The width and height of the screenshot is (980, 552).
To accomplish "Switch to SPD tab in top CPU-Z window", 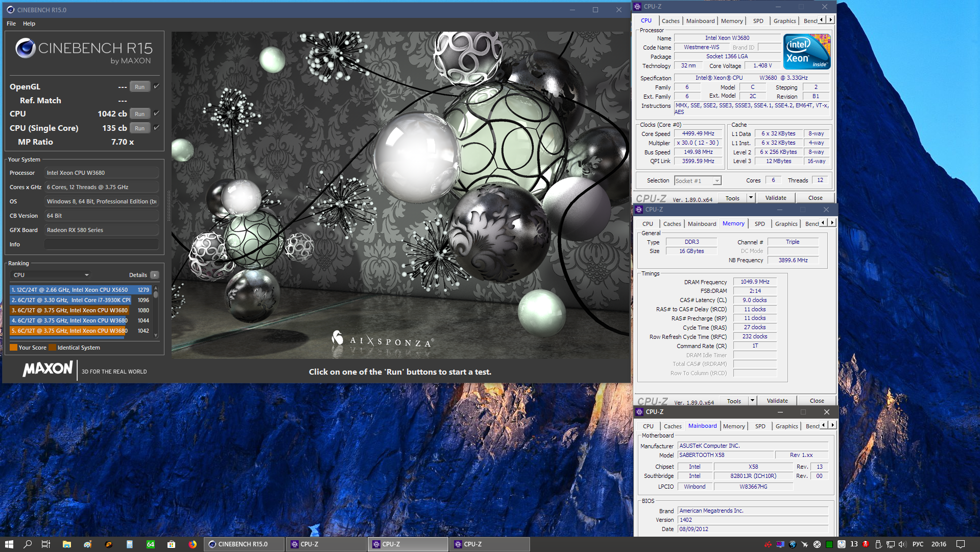I will (x=758, y=21).
